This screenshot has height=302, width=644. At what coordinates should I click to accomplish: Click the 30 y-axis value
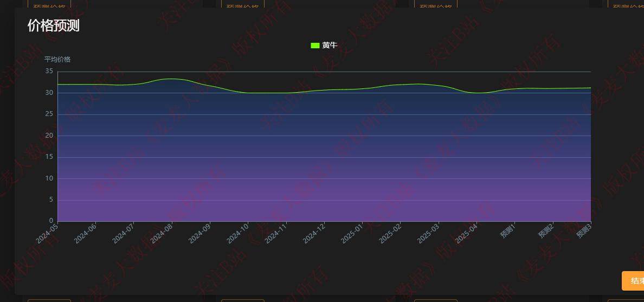coord(49,93)
